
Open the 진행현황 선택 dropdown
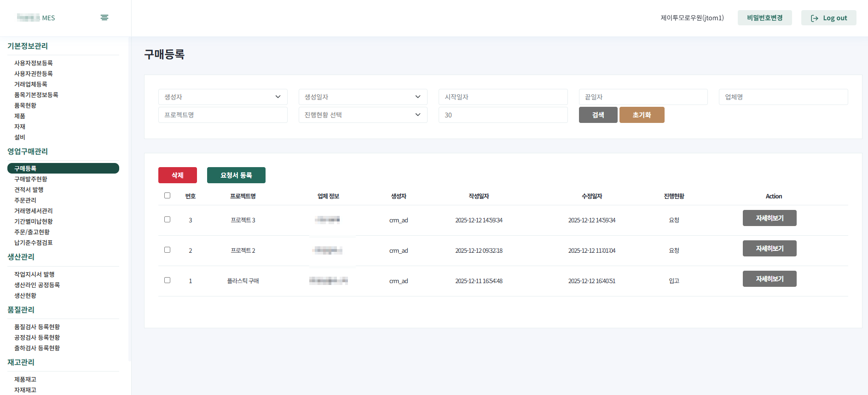363,115
